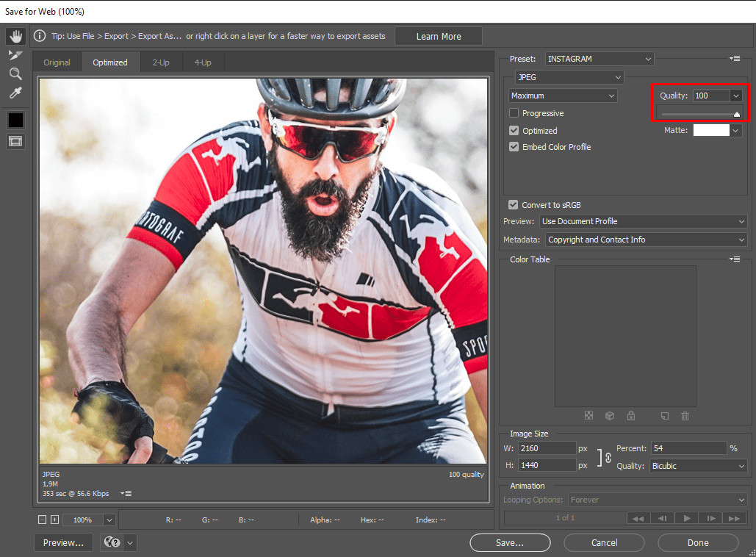Click the Learn More button
The image size is (756, 557).
pos(439,36)
